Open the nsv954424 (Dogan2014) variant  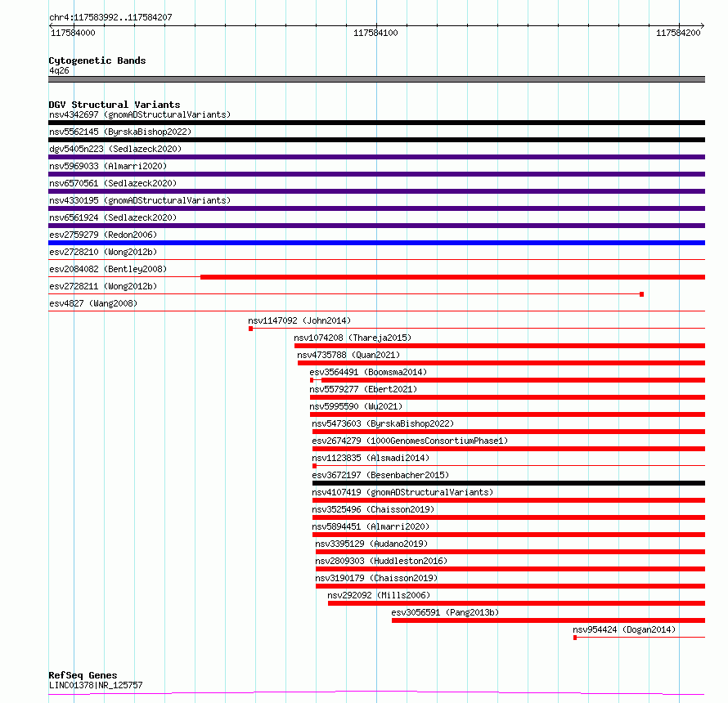click(624, 629)
